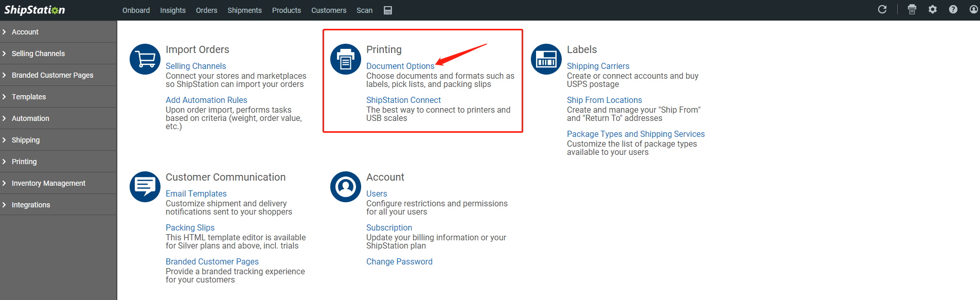Open the Shipping Carriers link
The width and height of the screenshot is (980, 300).
point(598,66)
